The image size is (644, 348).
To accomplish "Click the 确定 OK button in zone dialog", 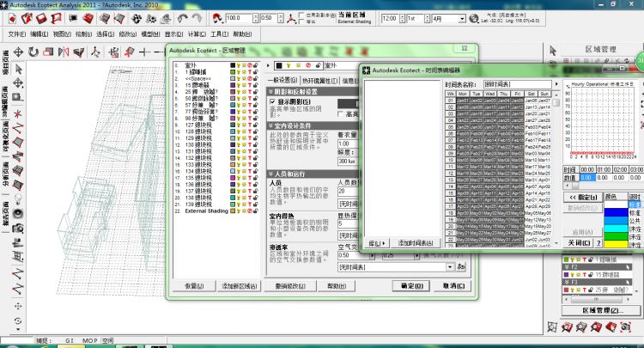I will (x=411, y=285).
